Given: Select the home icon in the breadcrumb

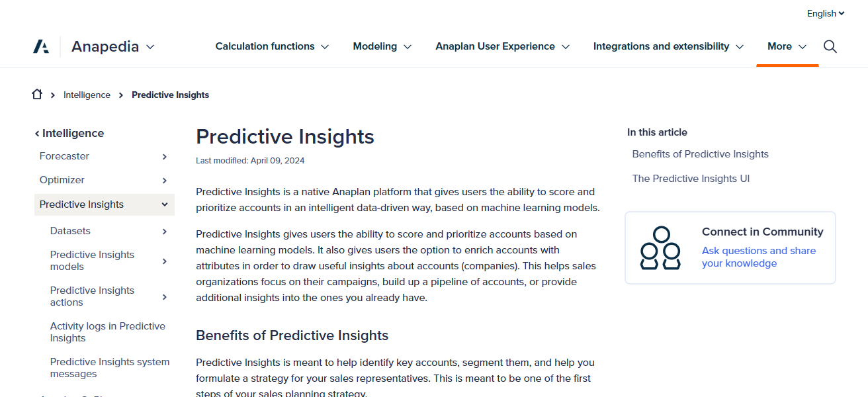Looking at the screenshot, I should tap(36, 94).
